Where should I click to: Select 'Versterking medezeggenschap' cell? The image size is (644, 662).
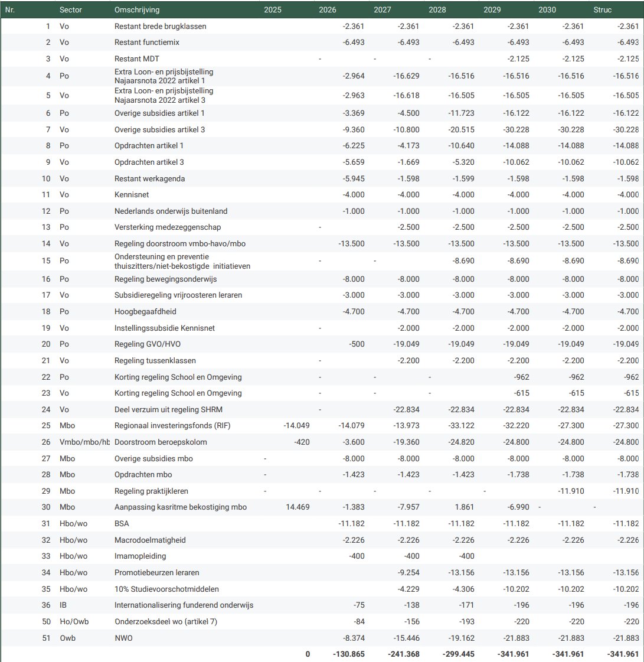pos(168,227)
